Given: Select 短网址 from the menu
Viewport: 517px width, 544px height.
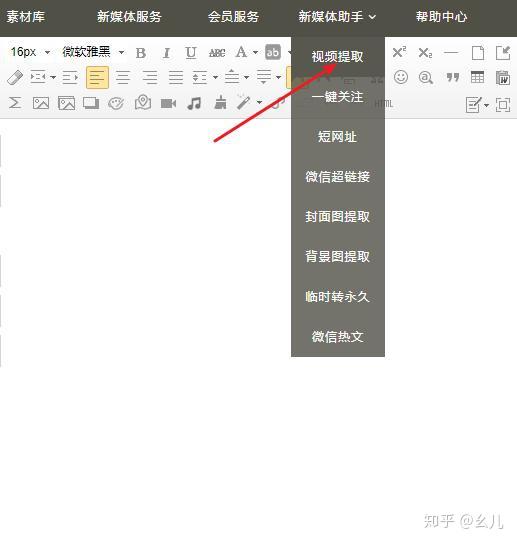Looking at the screenshot, I should click(x=338, y=136).
